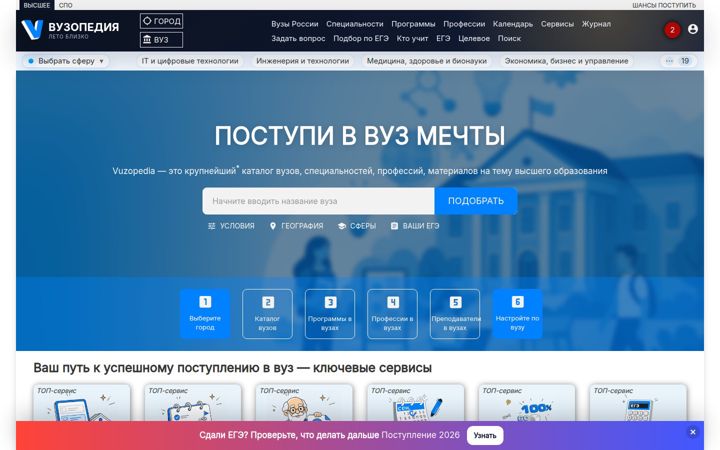Open ШАНСЫ ПОСТУПИТЬ link
Viewport: 720px width, 450px height.
(664, 5)
